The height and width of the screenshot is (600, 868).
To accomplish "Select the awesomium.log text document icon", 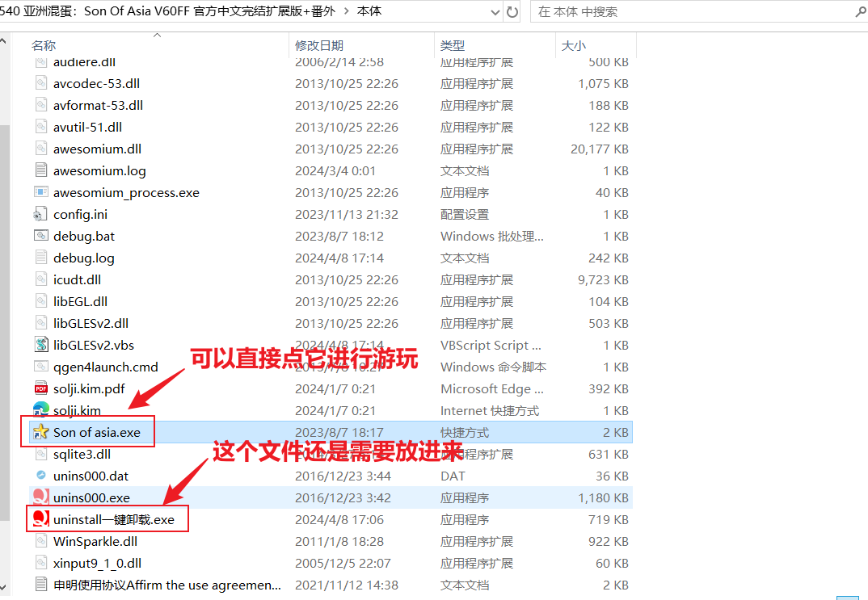I will point(41,171).
